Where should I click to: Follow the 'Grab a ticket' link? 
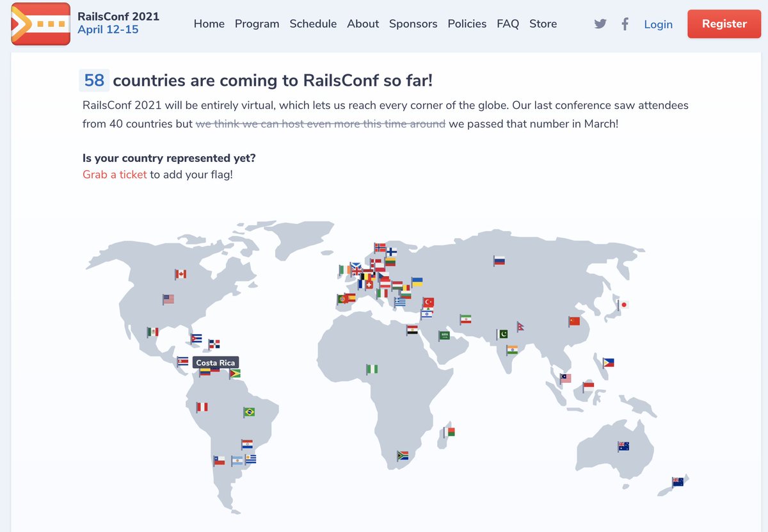[x=115, y=174]
